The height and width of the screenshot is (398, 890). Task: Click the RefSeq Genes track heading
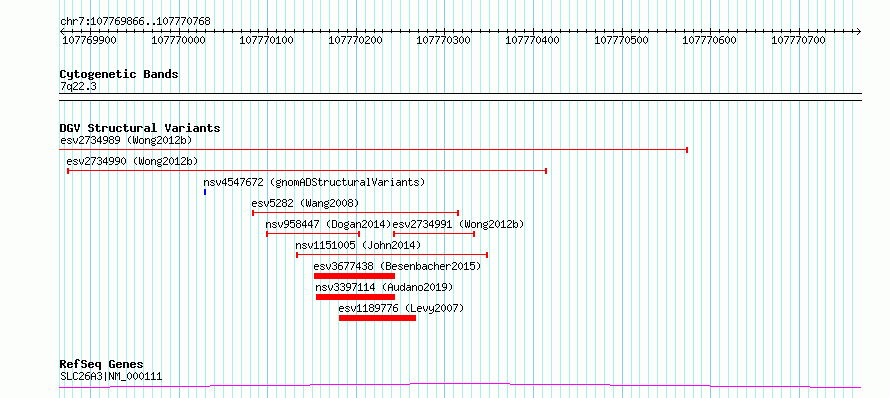coord(102,365)
